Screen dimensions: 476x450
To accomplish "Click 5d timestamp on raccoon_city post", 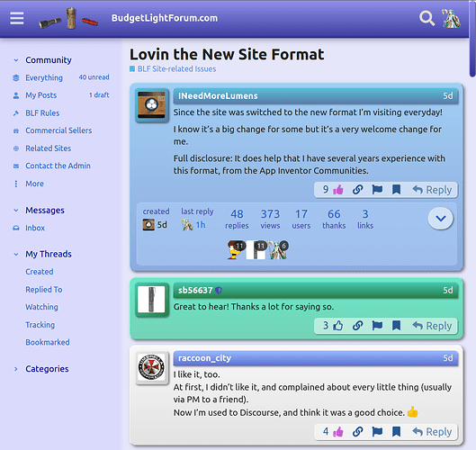I will coord(448,358).
